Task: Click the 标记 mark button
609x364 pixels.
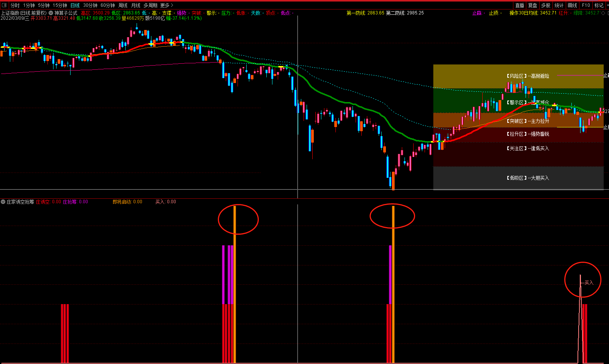Action: click(599, 5)
